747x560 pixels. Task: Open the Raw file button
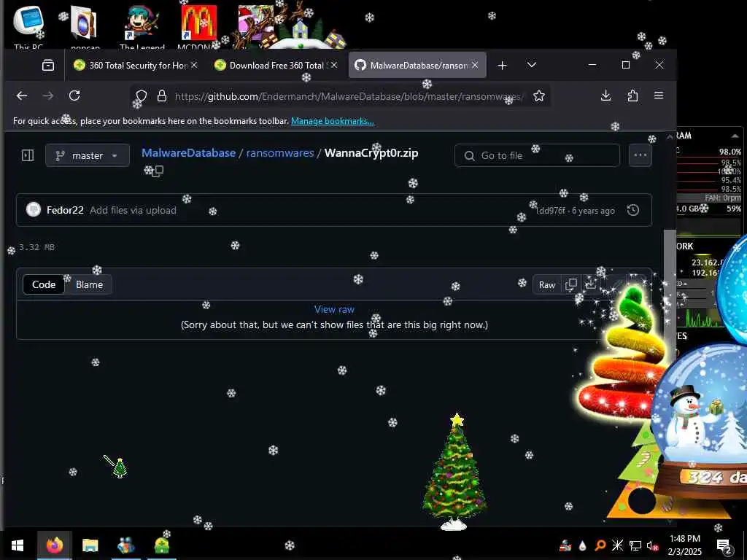[547, 285]
